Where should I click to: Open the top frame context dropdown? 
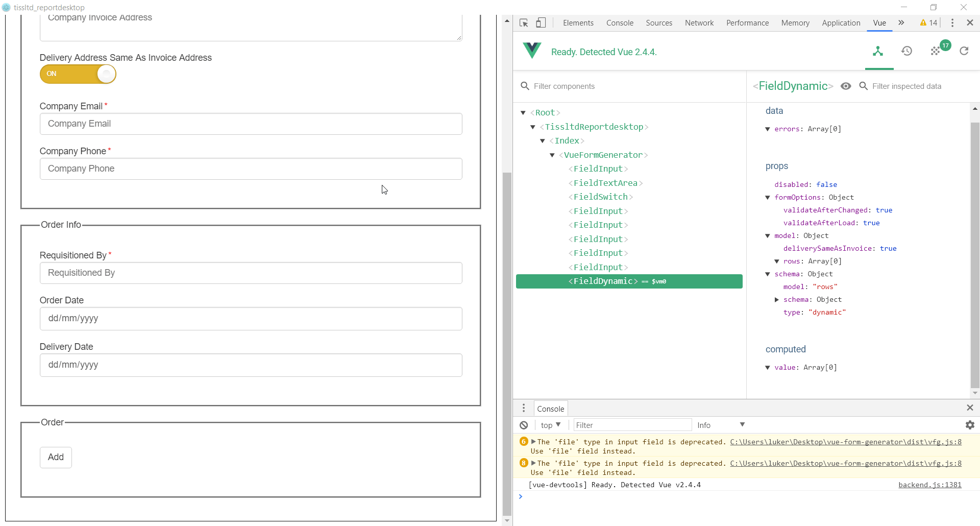point(550,425)
